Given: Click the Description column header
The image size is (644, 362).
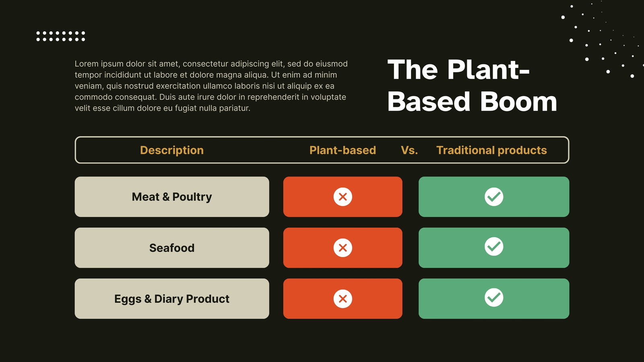Looking at the screenshot, I should (x=172, y=150).
